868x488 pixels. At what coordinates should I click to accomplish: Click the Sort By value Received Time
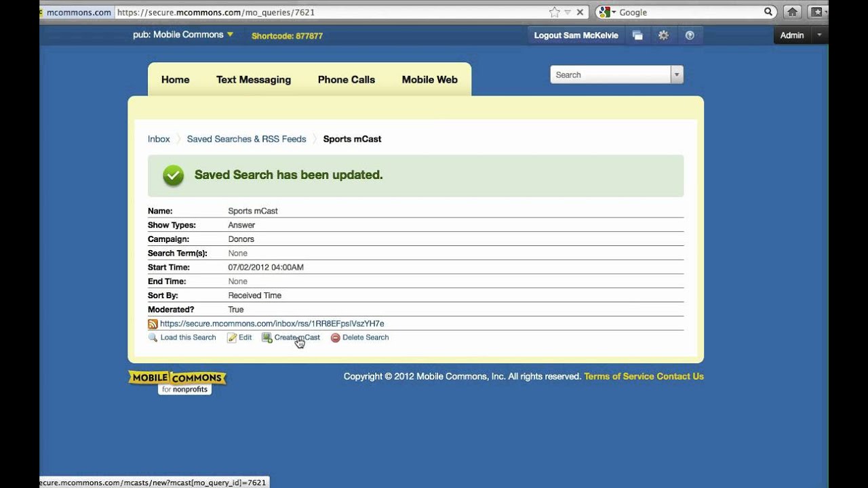(255, 296)
